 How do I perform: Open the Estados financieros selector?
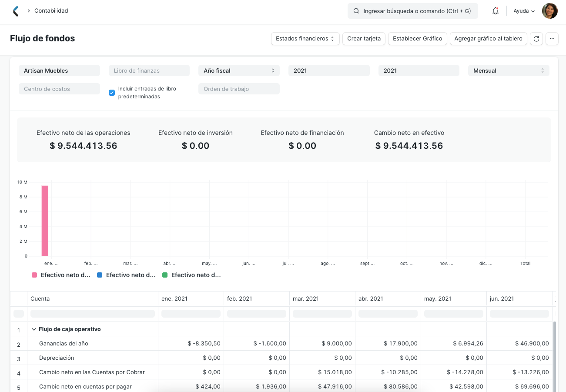point(305,39)
